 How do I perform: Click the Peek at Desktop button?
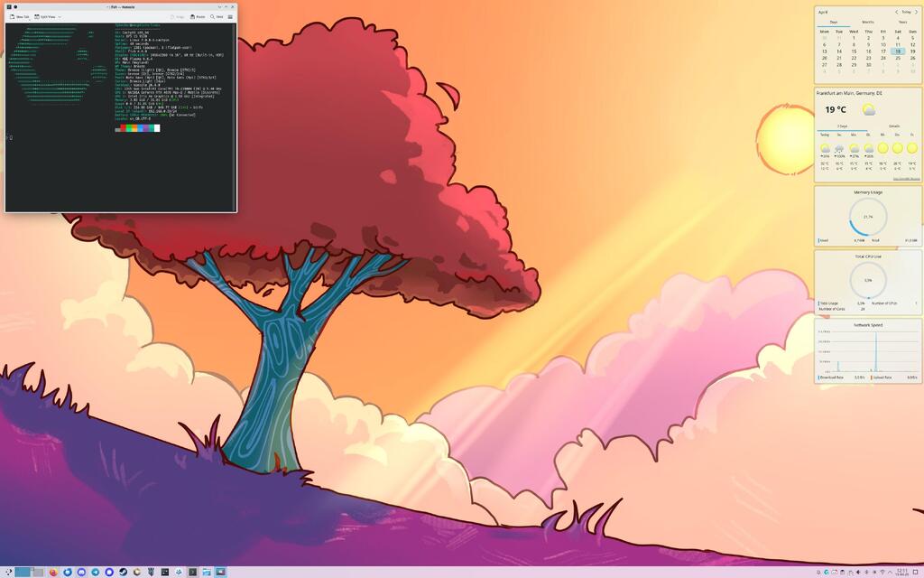(x=915, y=572)
